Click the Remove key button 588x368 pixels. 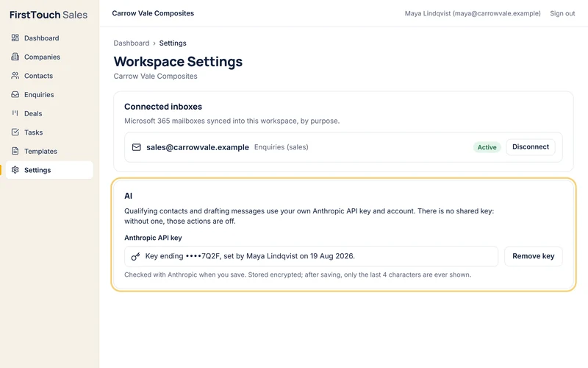pos(534,256)
